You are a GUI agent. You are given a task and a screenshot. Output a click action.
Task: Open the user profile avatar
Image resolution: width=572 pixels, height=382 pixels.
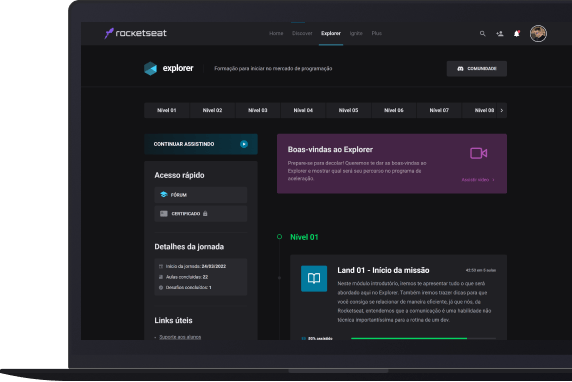(x=538, y=34)
